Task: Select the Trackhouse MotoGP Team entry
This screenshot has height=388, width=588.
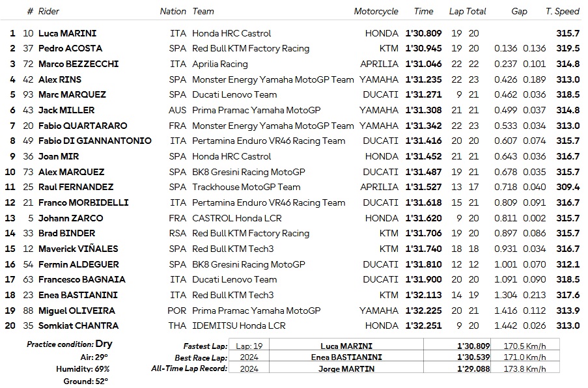Action: pos(246,187)
